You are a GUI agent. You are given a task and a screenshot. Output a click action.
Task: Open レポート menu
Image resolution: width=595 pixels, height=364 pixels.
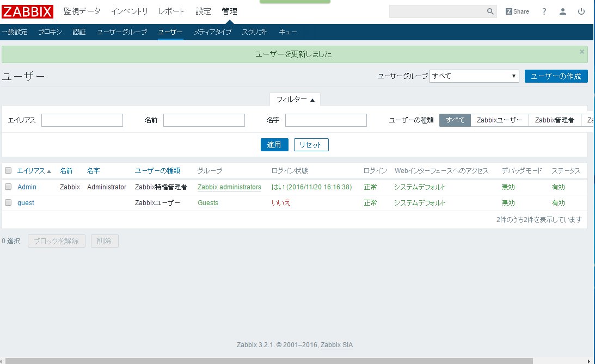171,11
